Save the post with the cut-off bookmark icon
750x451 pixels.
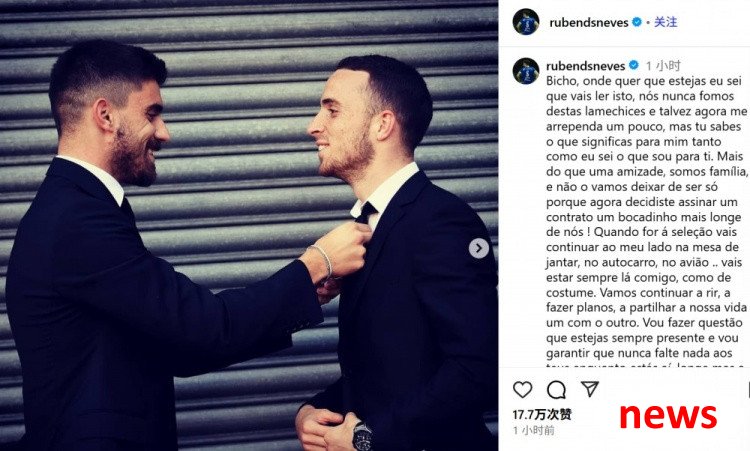tap(748, 390)
